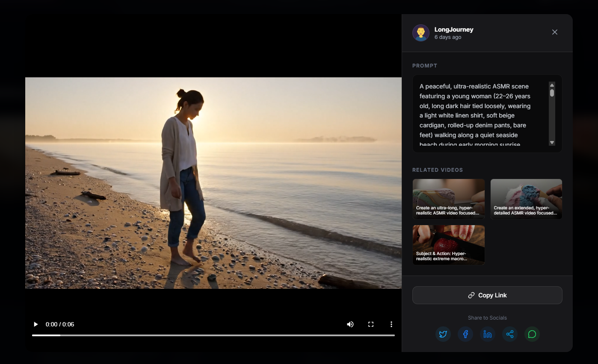The width and height of the screenshot is (598, 364).
Task: Open the video player overflow menu
Action: [x=391, y=324]
